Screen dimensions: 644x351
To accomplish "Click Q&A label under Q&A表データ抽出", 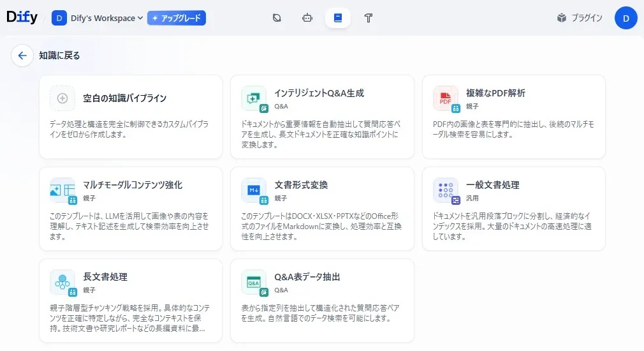I will click(281, 290).
